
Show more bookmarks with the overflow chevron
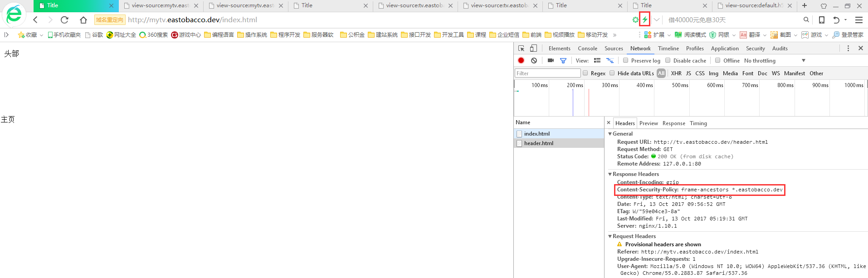pyautogui.click(x=614, y=35)
